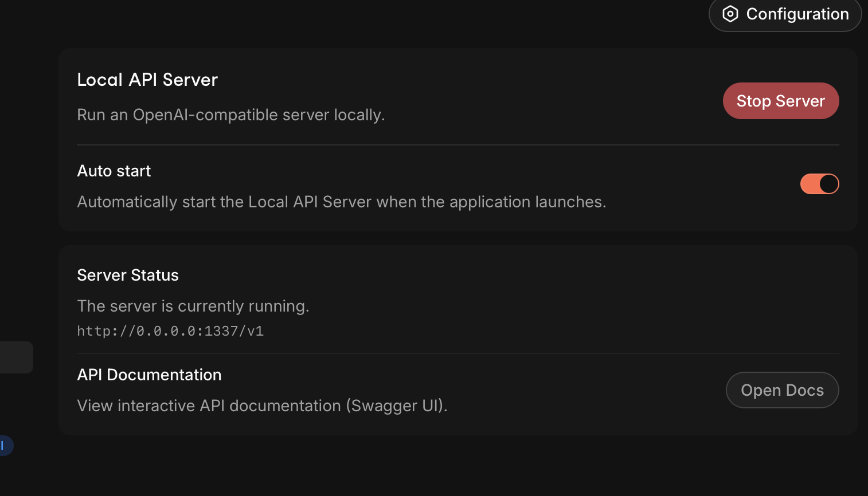Click the blue badge at the sidebar bottom
The height and width of the screenshot is (496, 868).
click(5, 446)
